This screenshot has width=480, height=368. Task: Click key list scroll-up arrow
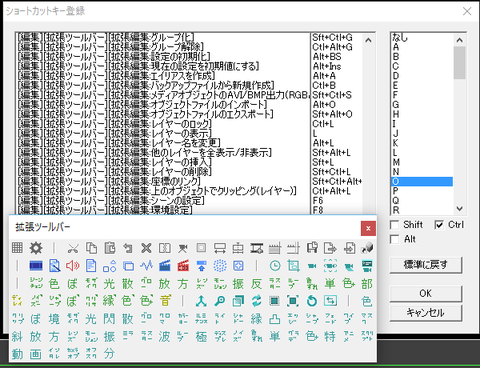(460, 40)
